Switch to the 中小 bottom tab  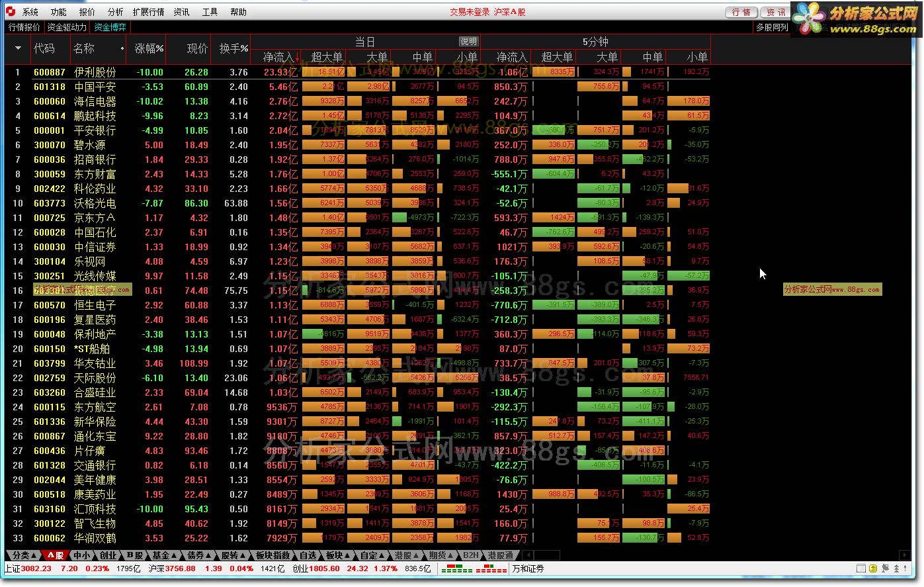(x=83, y=555)
